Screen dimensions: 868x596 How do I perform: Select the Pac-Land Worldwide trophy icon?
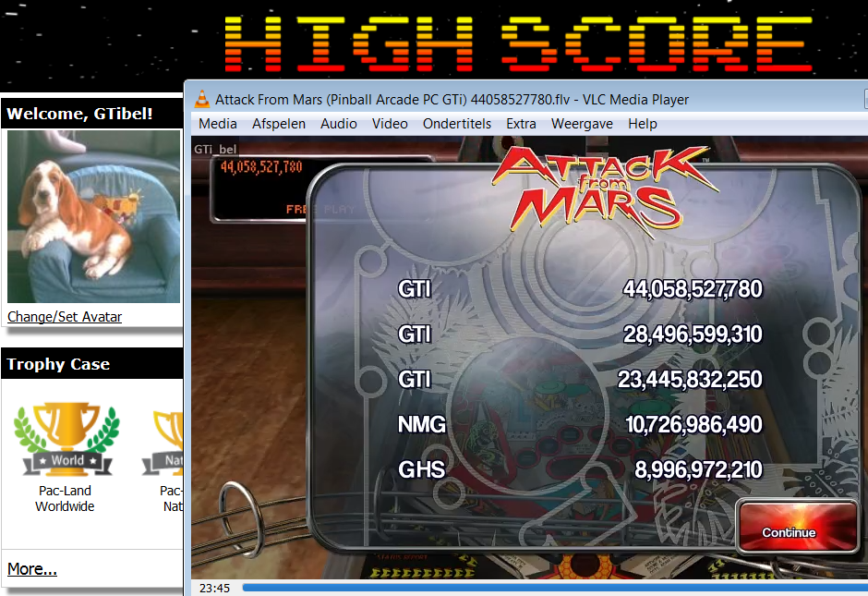tap(67, 440)
